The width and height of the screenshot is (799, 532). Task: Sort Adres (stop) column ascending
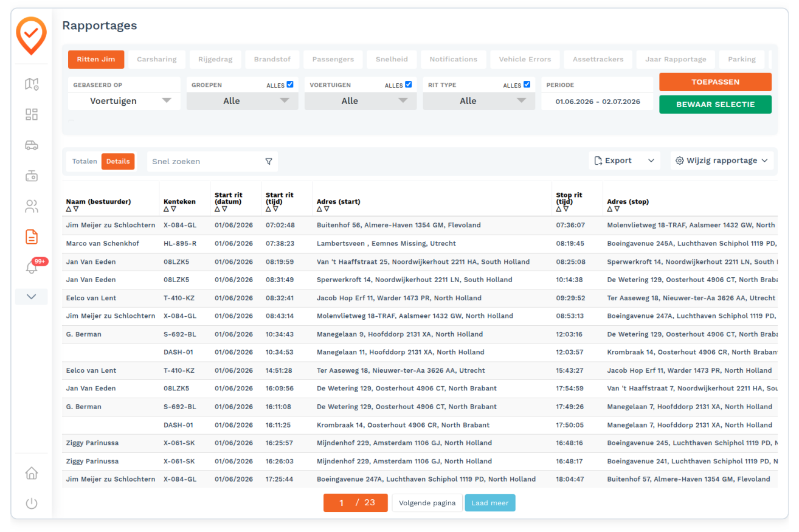(610, 209)
